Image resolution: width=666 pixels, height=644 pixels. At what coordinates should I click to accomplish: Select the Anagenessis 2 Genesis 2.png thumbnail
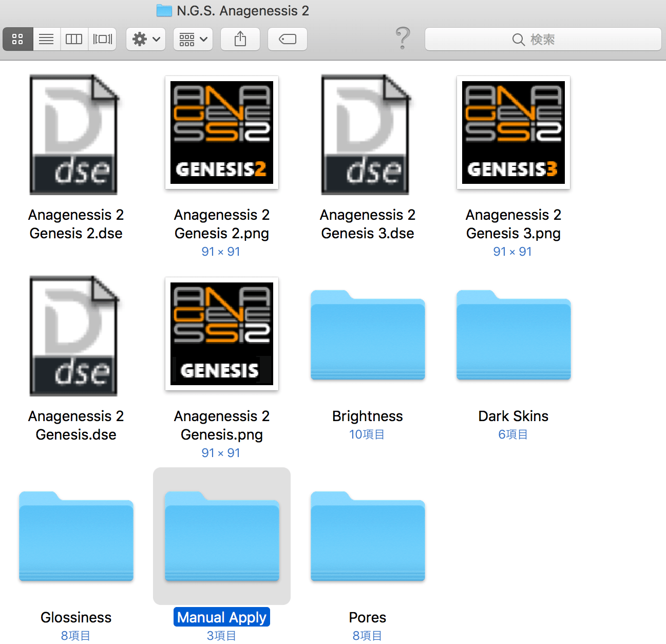click(x=222, y=132)
